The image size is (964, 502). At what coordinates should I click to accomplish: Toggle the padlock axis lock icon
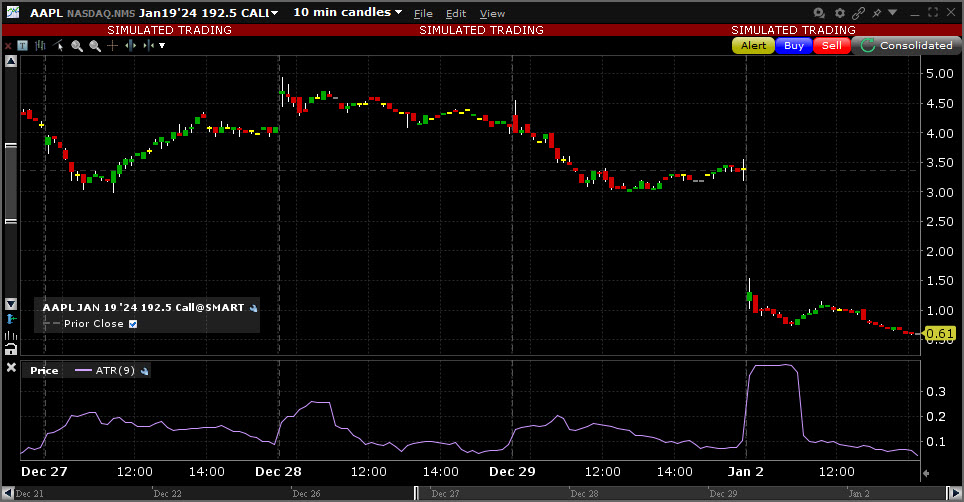click(x=11, y=350)
